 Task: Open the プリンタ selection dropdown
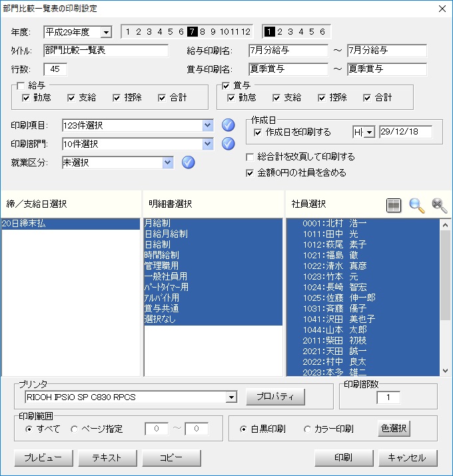pos(231,397)
